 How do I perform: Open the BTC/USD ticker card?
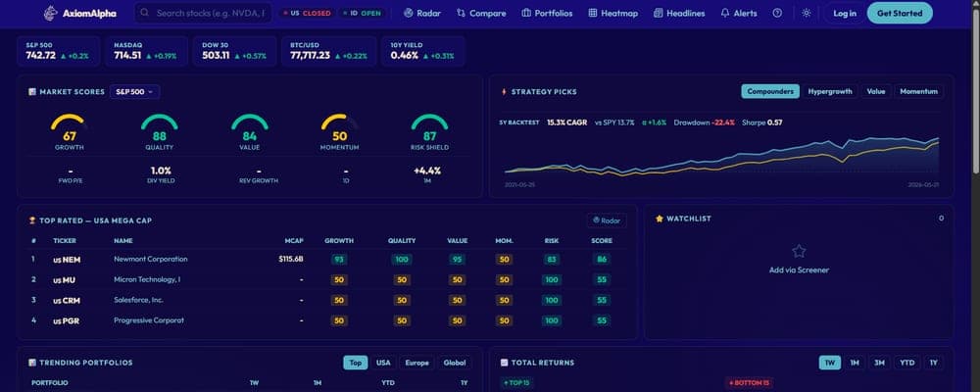(x=329, y=51)
